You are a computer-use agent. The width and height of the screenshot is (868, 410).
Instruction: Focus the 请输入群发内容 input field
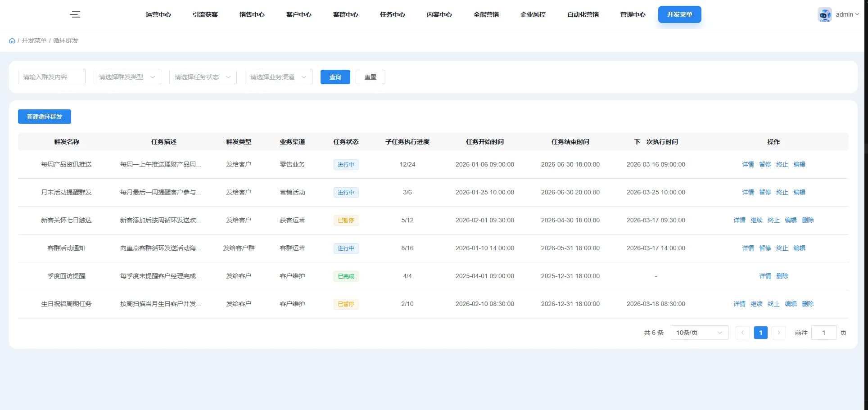(52, 77)
